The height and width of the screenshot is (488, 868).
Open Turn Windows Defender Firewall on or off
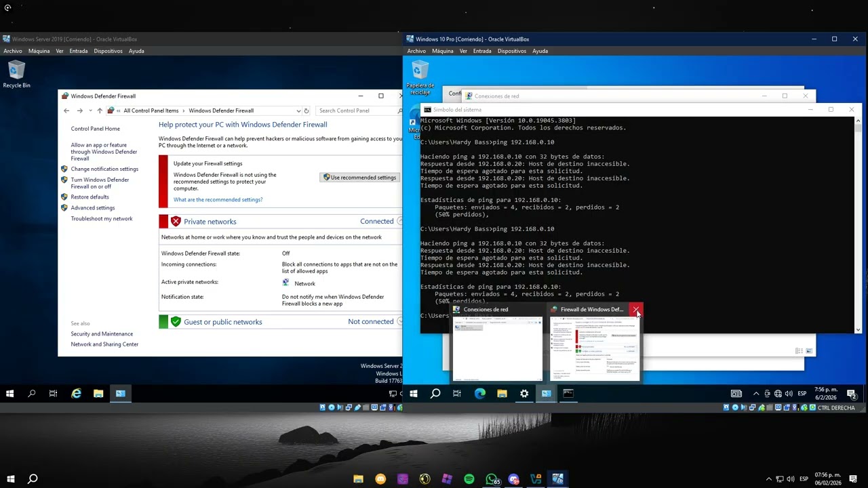[100, 183]
